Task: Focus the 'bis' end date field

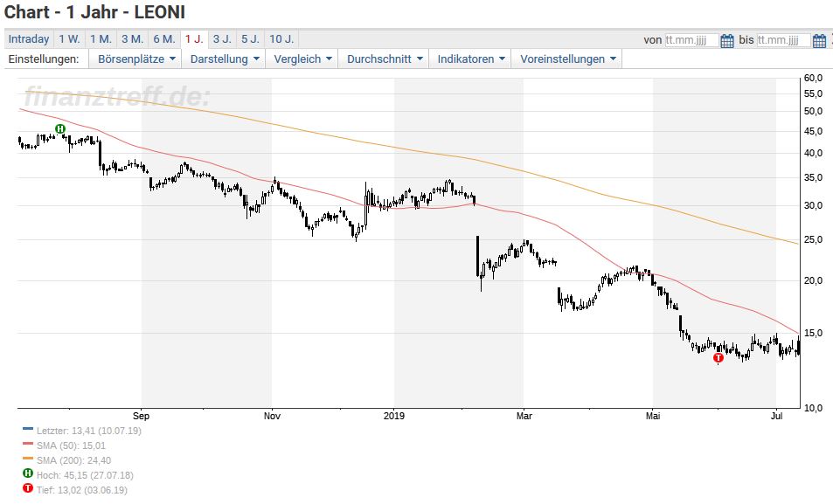Action: [783, 40]
